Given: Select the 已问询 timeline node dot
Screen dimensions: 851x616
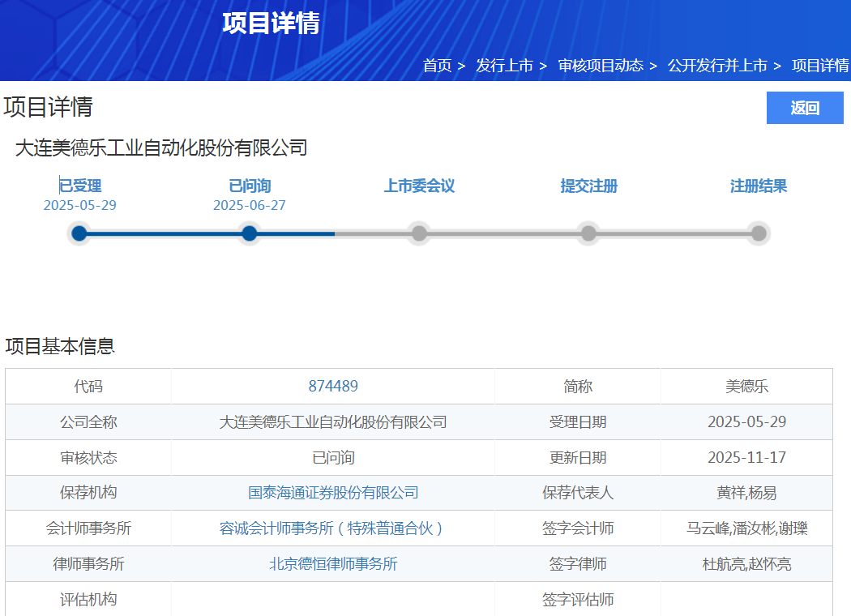Looking at the screenshot, I should (x=250, y=233).
